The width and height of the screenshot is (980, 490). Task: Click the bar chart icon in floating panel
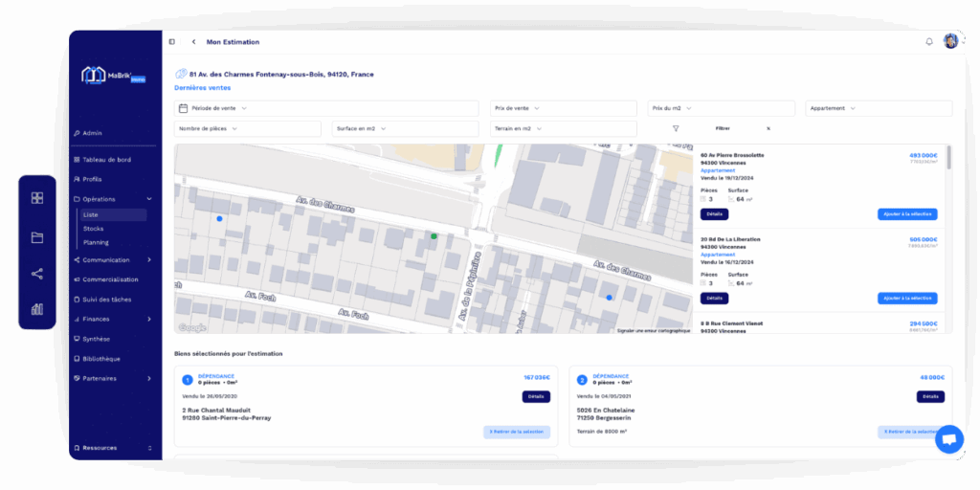[37, 309]
